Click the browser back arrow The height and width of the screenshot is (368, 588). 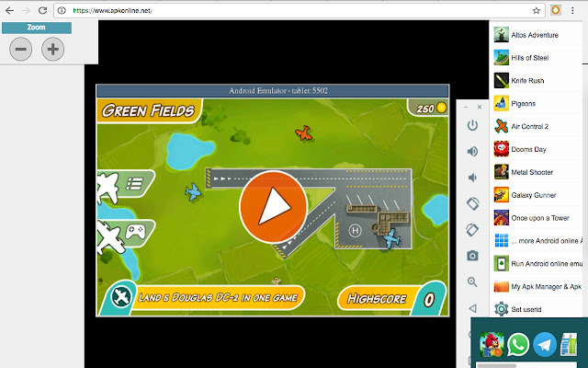click(10, 10)
